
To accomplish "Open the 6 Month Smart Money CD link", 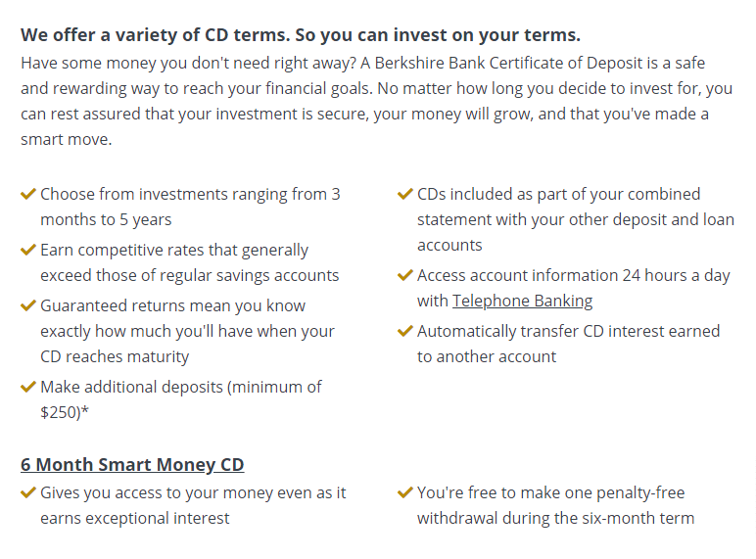I will pyautogui.click(x=132, y=465).
